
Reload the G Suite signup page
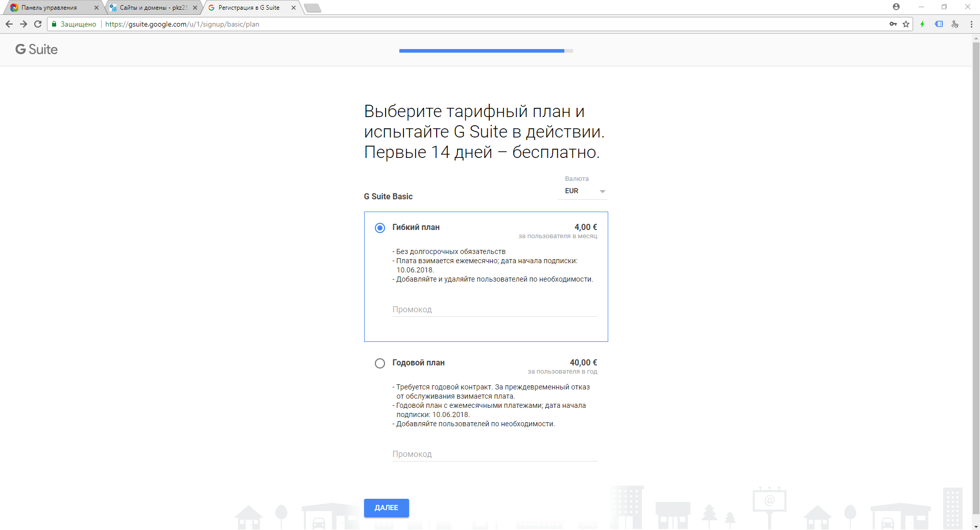coord(38,24)
